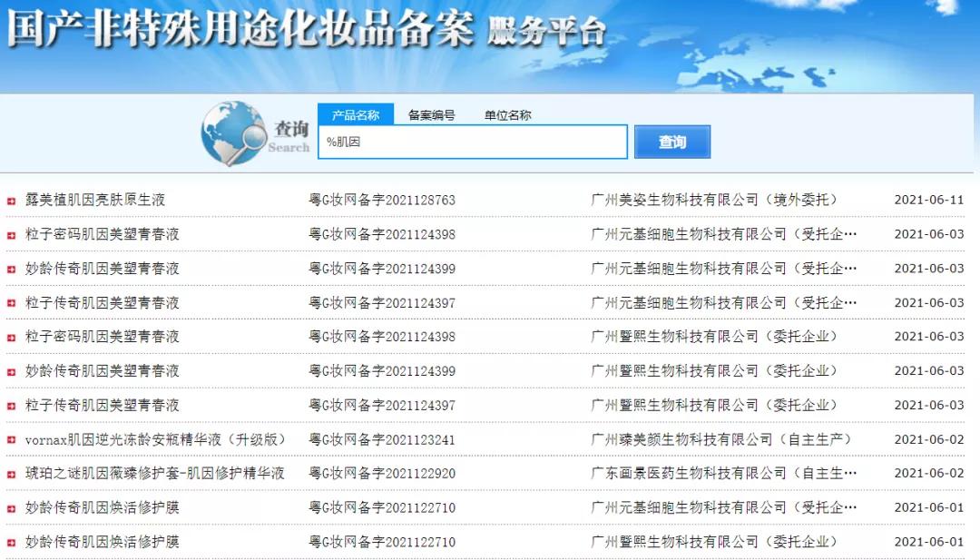Click the red arrow icon before 妙龄传奇肌因美塑青春液
Screen dimensions: 980x560
tap(11, 268)
